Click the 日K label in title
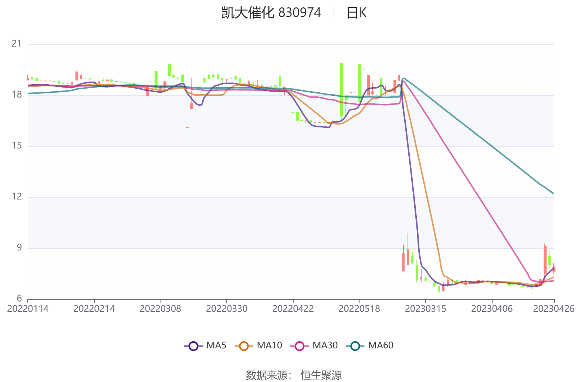Image resolution: width=588 pixels, height=382 pixels. pyautogui.click(x=356, y=13)
